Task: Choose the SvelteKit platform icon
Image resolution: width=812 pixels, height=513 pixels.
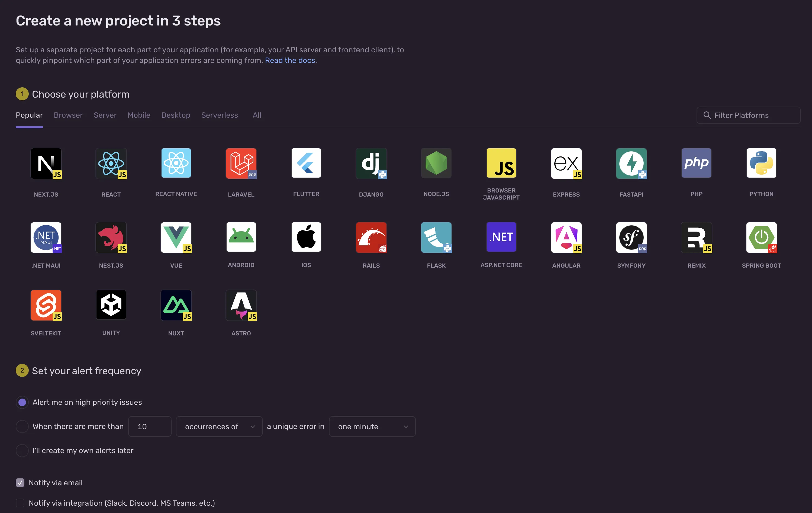Action: 46,305
